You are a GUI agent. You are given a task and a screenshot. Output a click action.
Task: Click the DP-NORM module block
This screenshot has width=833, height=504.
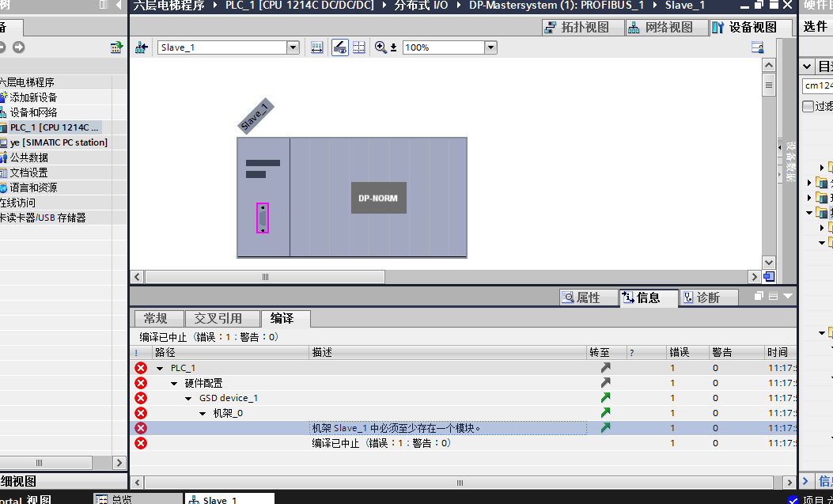click(x=379, y=198)
